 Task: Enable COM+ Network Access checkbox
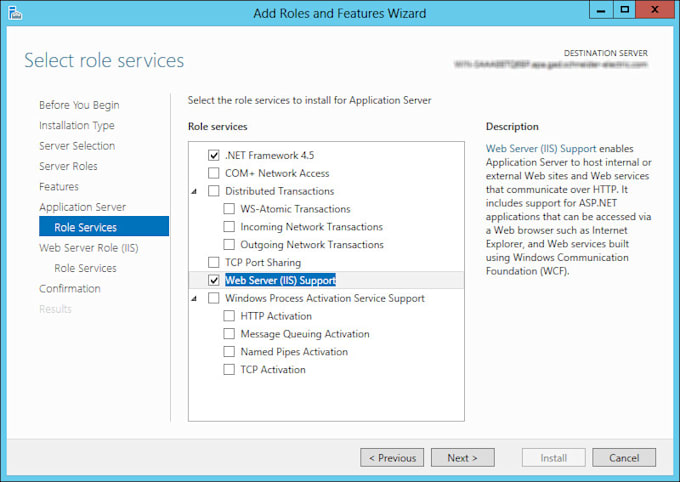click(213, 173)
